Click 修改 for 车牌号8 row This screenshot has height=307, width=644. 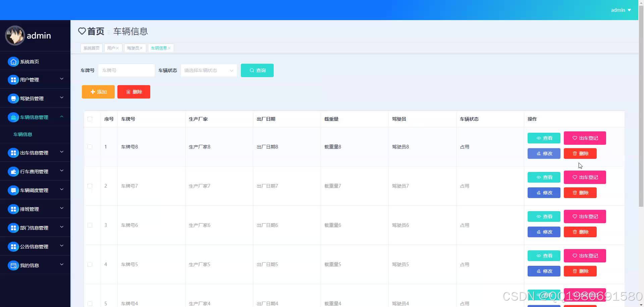pos(544,153)
